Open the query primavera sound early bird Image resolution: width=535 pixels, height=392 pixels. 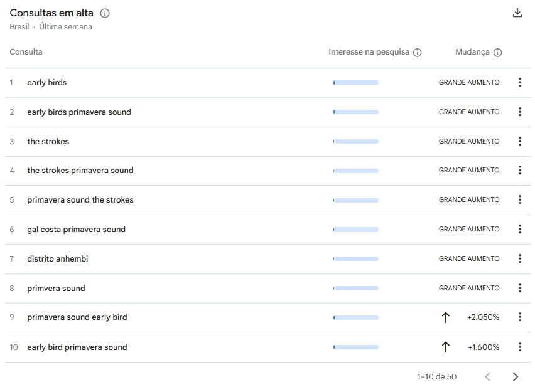[x=77, y=317]
